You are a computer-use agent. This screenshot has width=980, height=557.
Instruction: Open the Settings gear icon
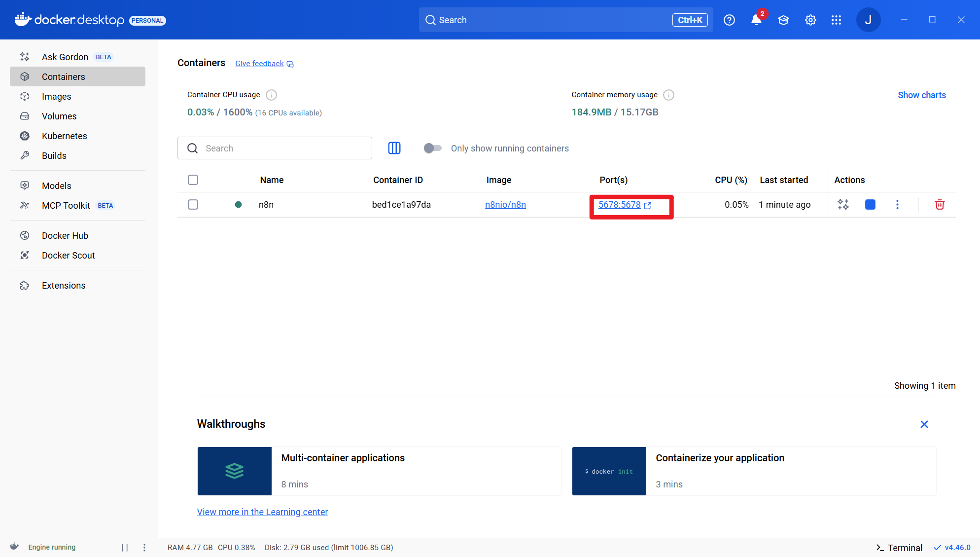pos(810,20)
